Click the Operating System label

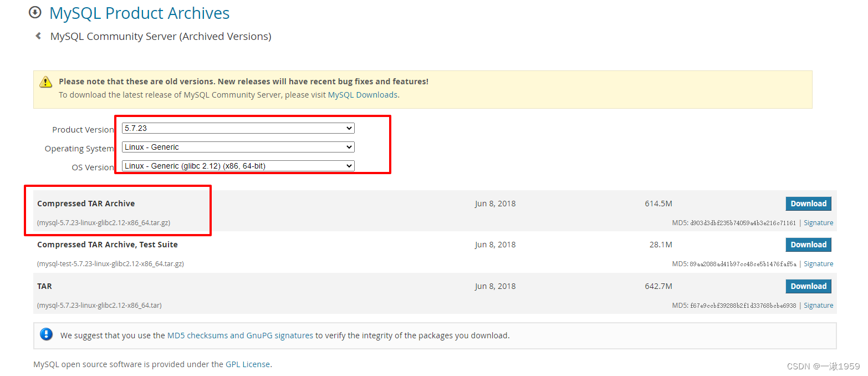[79, 149]
